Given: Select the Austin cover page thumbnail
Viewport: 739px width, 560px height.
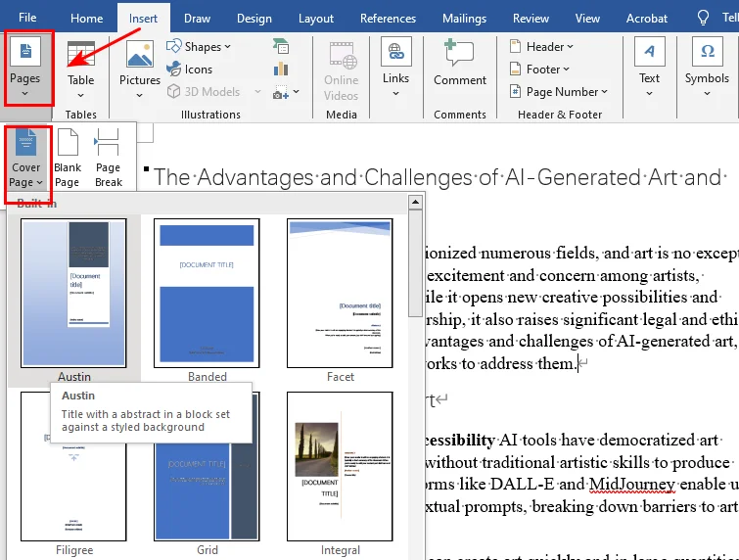Looking at the screenshot, I should [73, 293].
